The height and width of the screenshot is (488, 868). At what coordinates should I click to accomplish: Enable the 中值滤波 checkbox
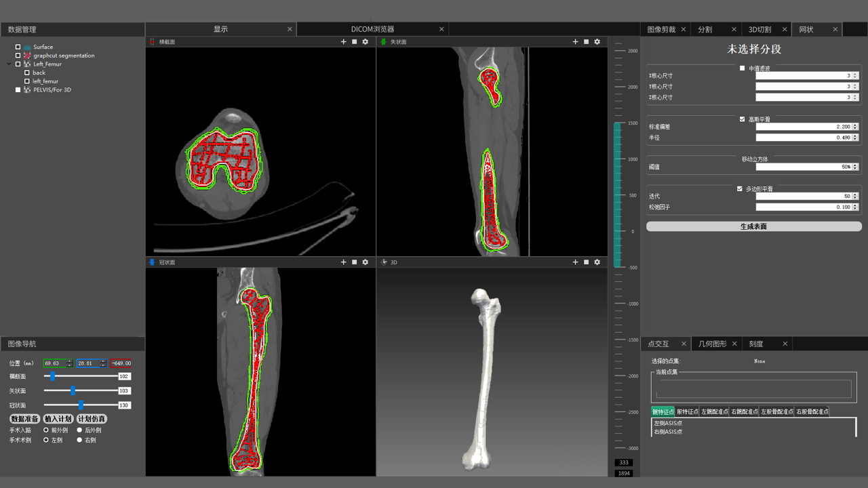[742, 68]
